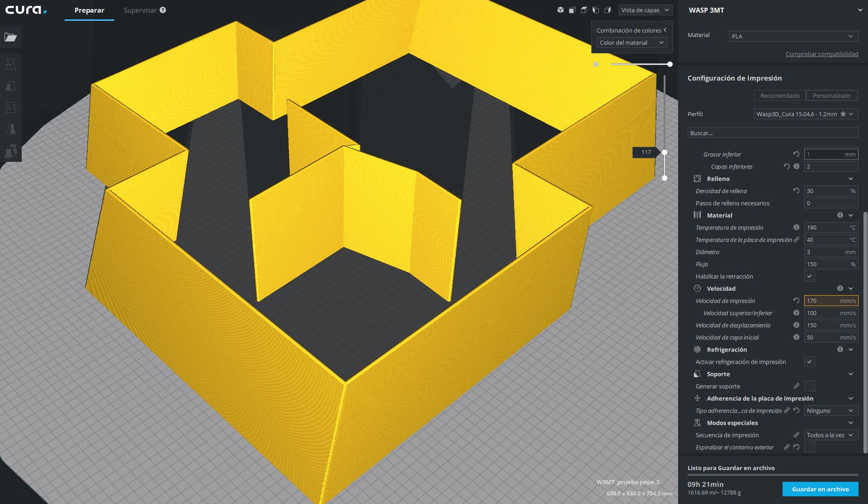The height and width of the screenshot is (504, 868).
Task: Show info for Capas inferiores setting
Action: [796, 166]
